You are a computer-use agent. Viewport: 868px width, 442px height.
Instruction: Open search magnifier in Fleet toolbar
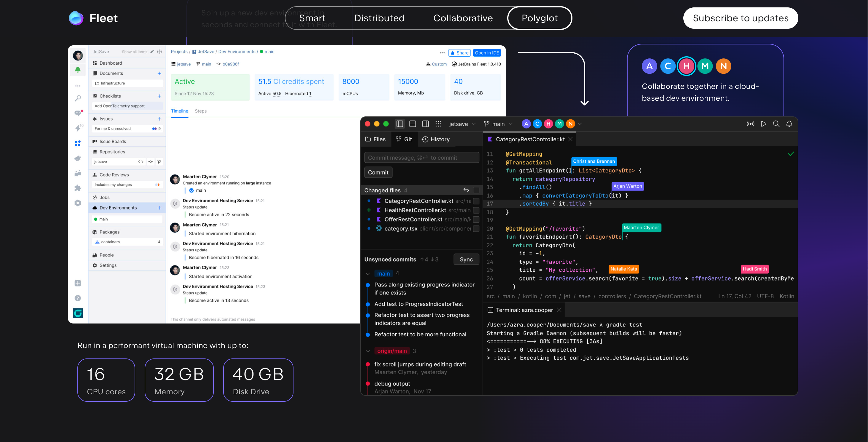point(776,124)
